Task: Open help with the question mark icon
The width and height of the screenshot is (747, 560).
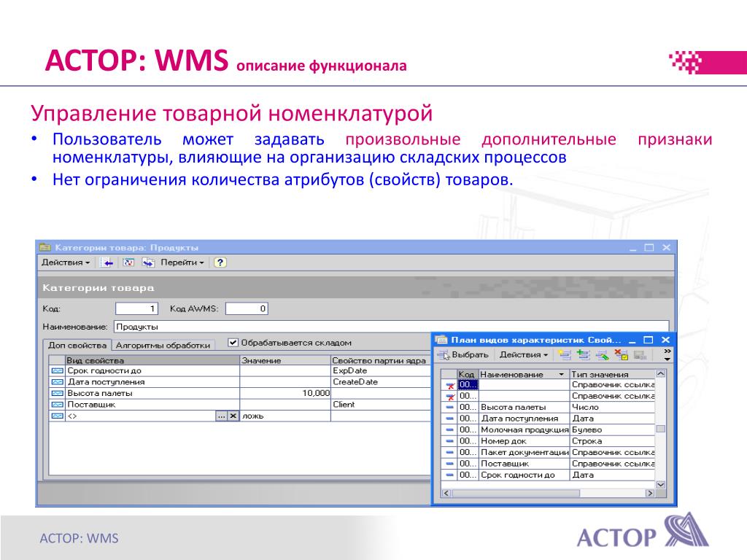Action: point(220,262)
